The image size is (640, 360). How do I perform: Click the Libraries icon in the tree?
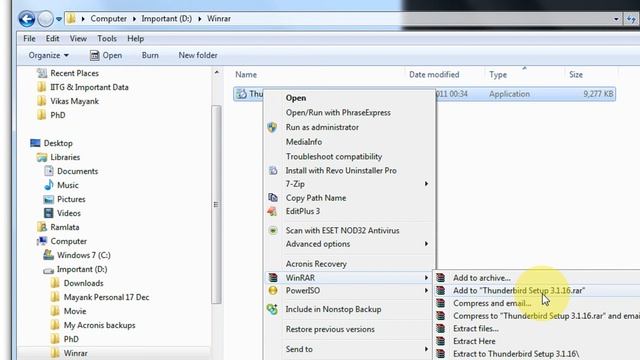click(x=42, y=157)
